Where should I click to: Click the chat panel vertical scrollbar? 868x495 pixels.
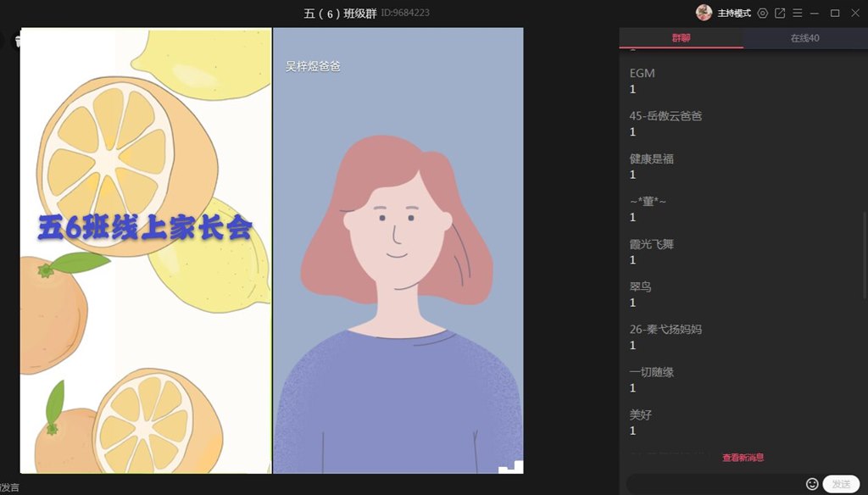(864, 254)
